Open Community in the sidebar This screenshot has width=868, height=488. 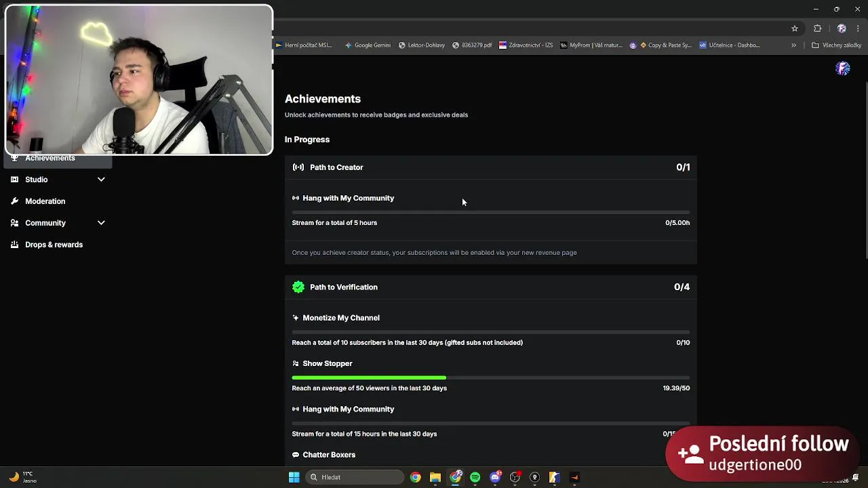[45, 223]
